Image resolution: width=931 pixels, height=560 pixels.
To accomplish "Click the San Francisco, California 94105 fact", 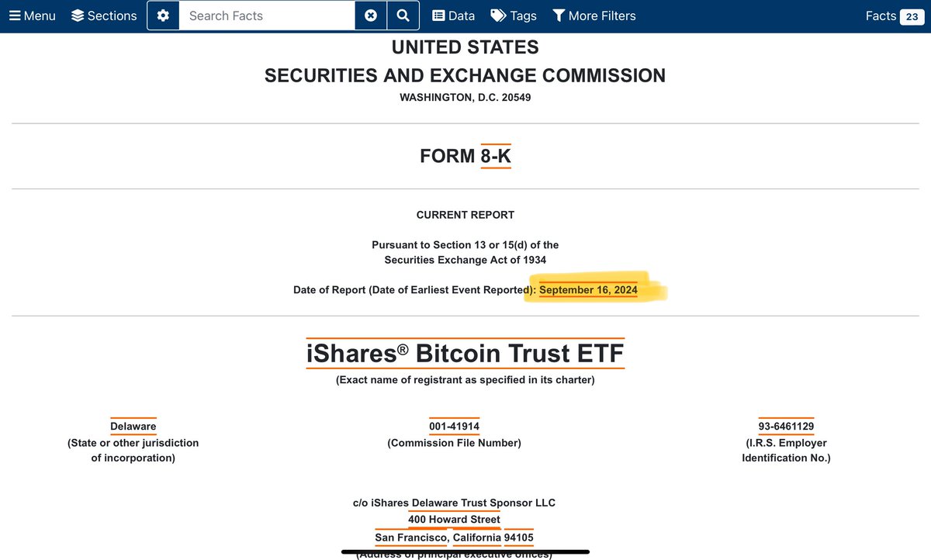I will click(x=454, y=537).
